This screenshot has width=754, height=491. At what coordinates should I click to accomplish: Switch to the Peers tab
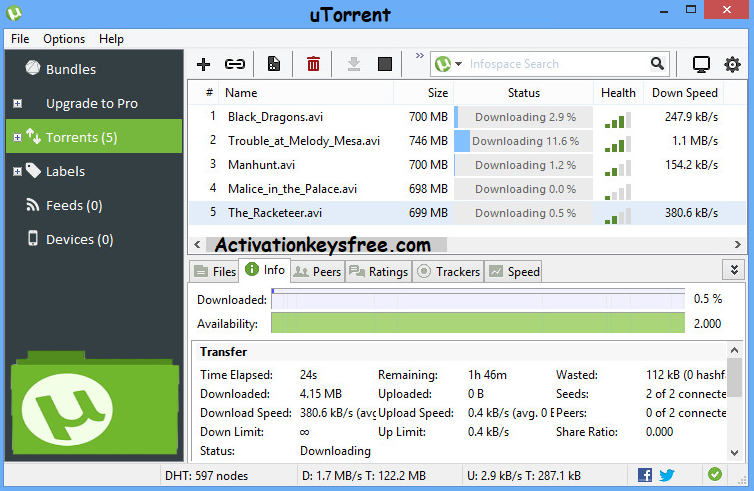coord(318,272)
